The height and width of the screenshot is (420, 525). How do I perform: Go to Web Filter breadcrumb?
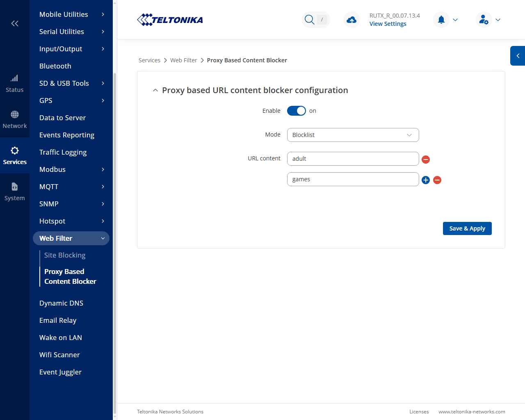[x=184, y=60]
